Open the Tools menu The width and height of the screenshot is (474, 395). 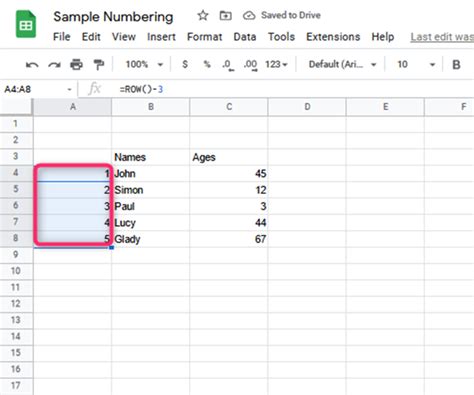281,37
